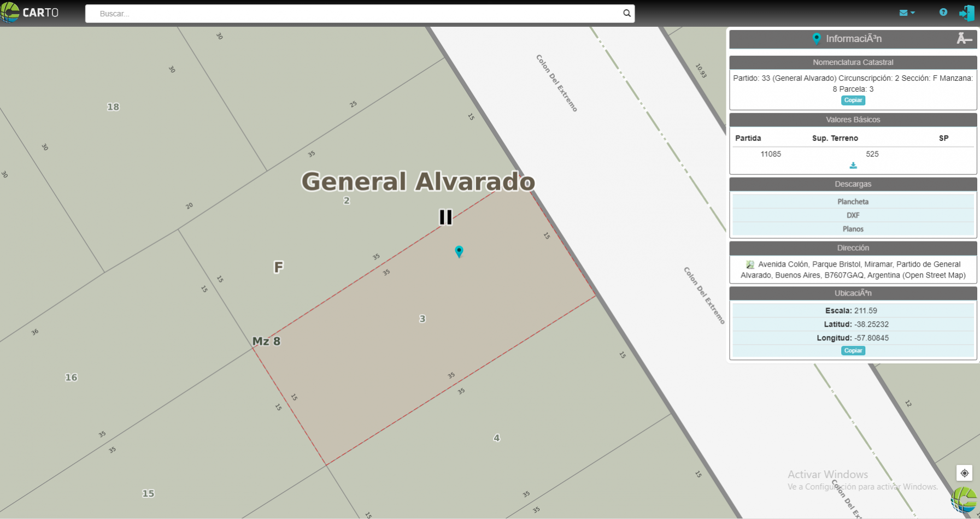The width and height of the screenshot is (980, 519).
Task: Select Plancheta in Descargas list
Action: click(x=853, y=202)
